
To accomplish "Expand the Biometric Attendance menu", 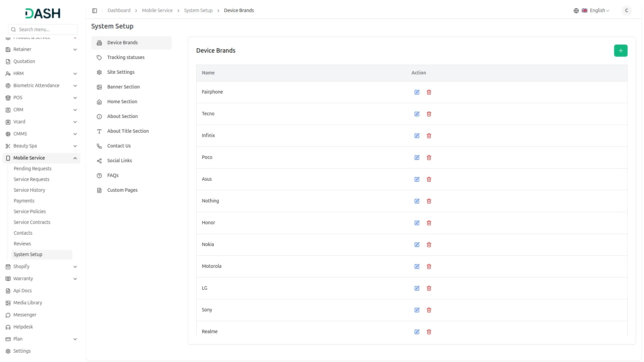I will [x=42, y=85].
